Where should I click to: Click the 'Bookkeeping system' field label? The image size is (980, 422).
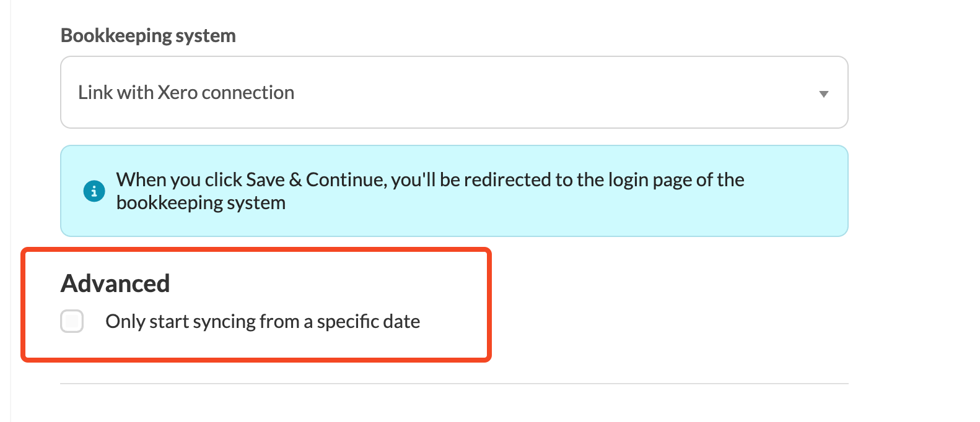148,35
